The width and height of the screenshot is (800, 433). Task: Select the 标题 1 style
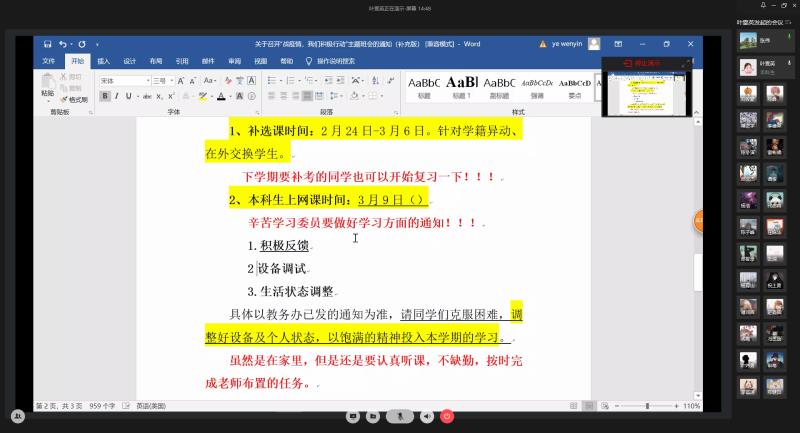pyautogui.click(x=462, y=87)
